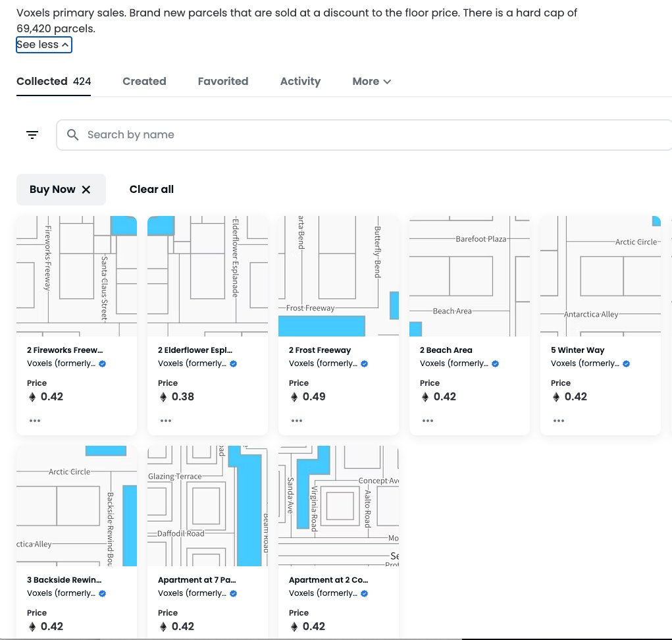
Task: Click the magnifier icon in search box
Action: click(x=73, y=134)
